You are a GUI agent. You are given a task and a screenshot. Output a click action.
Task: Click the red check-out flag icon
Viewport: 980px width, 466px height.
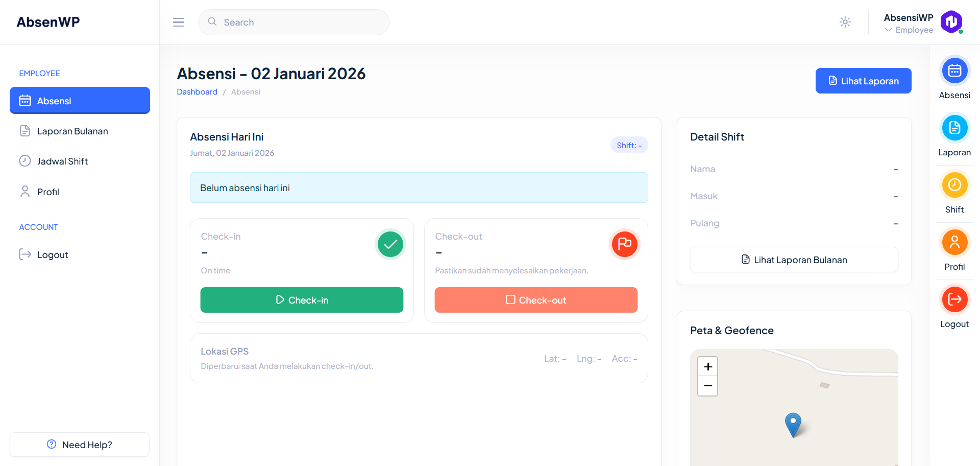coord(624,244)
